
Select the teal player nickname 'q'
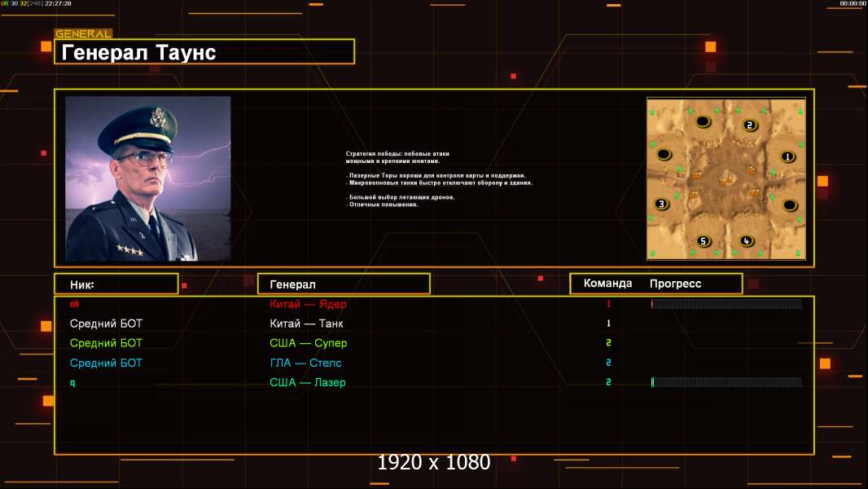72,383
